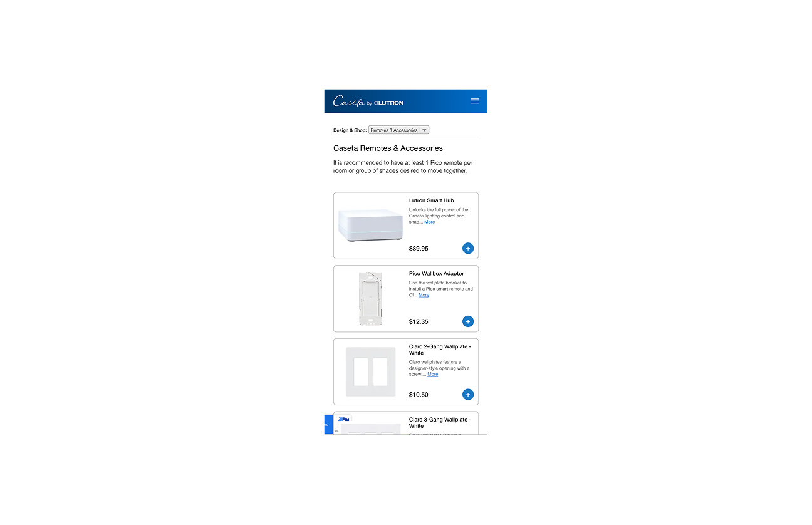
Task: Add Lutron Smart Hub to cart
Action: [468, 249]
